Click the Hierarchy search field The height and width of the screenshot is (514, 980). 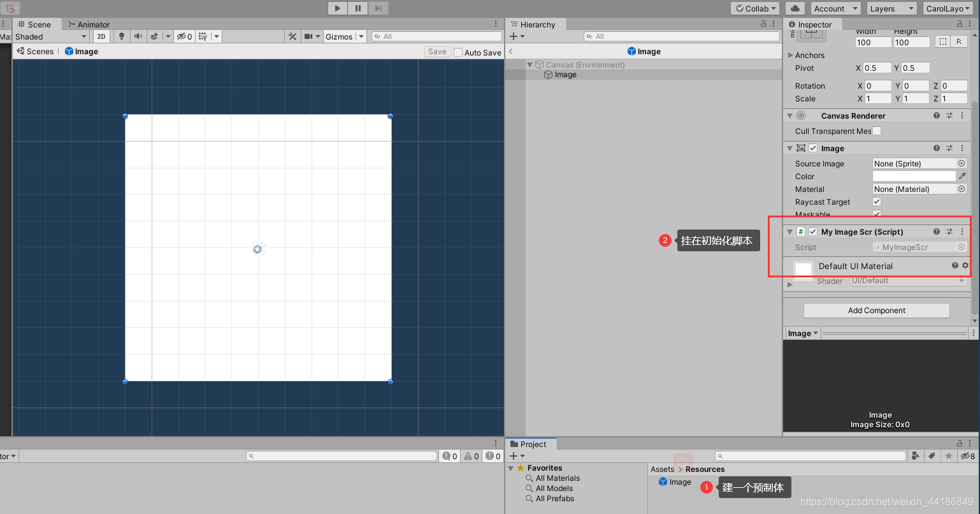pyautogui.click(x=682, y=36)
